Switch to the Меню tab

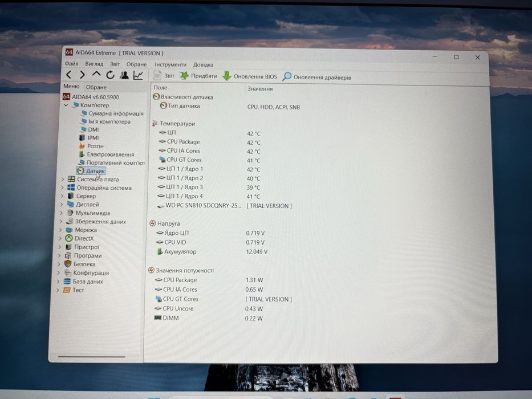71,87
